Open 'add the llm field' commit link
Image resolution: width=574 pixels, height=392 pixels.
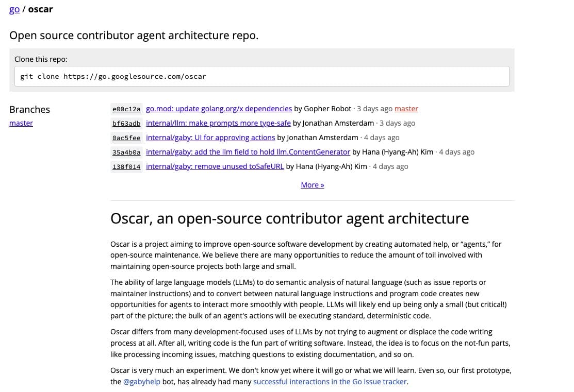pos(248,152)
